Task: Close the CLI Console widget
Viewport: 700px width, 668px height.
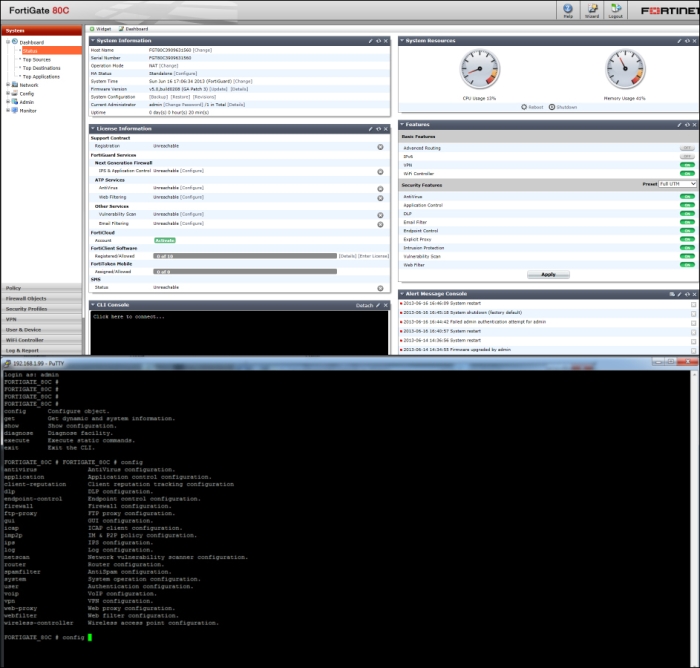Action: pyautogui.click(x=386, y=305)
